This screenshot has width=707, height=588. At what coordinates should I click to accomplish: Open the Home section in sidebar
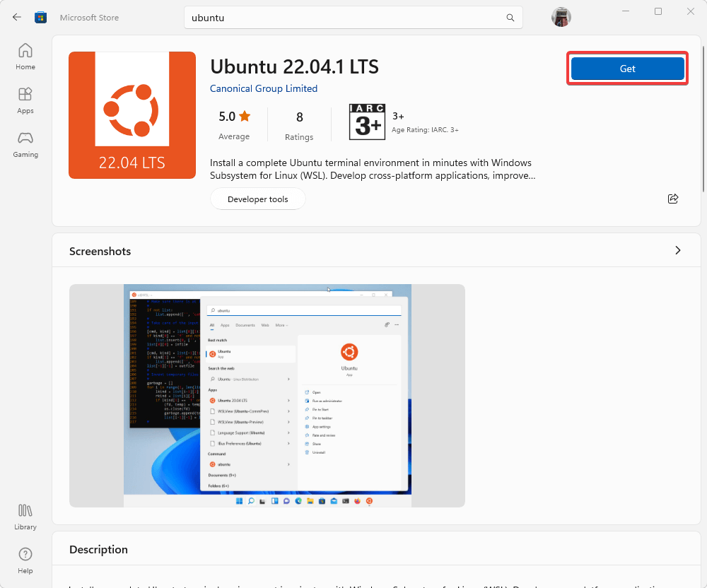[25, 57]
